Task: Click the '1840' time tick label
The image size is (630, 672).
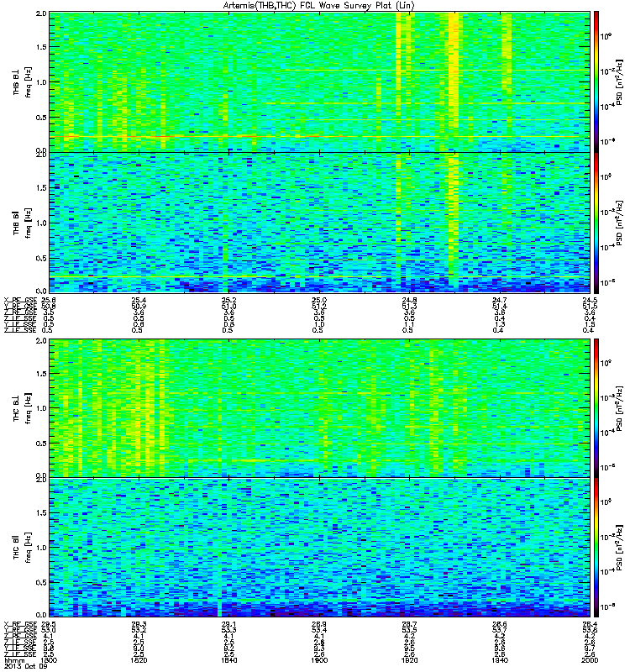Action: (x=228, y=660)
